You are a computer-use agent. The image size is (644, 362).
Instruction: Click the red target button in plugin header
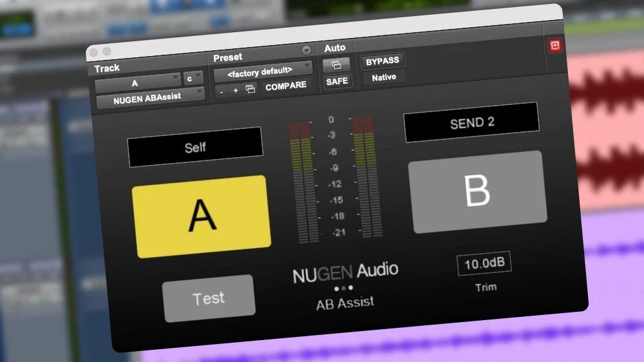[x=555, y=46]
